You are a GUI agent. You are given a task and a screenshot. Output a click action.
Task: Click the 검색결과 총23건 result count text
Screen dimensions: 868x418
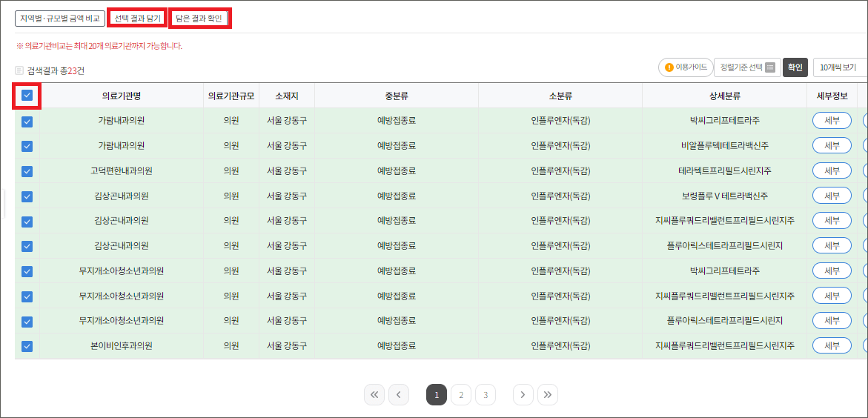[56, 71]
